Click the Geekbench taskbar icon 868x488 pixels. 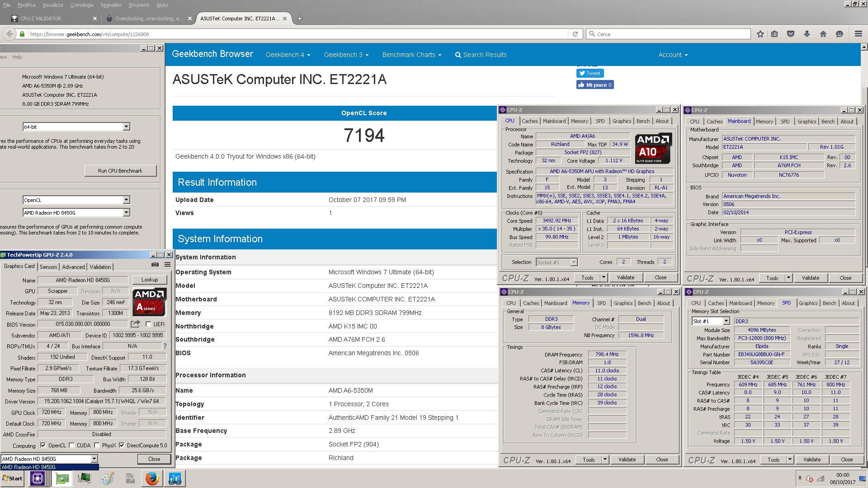(175, 478)
